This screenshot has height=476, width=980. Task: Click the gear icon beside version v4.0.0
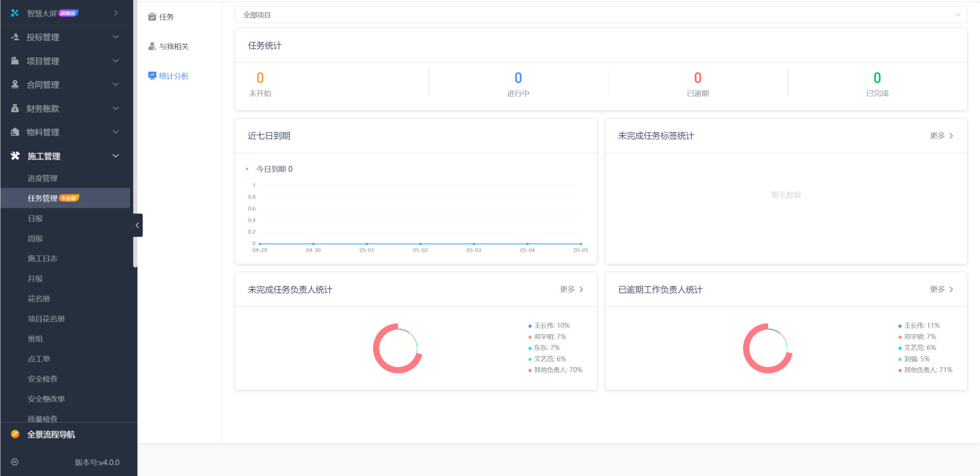click(x=14, y=462)
